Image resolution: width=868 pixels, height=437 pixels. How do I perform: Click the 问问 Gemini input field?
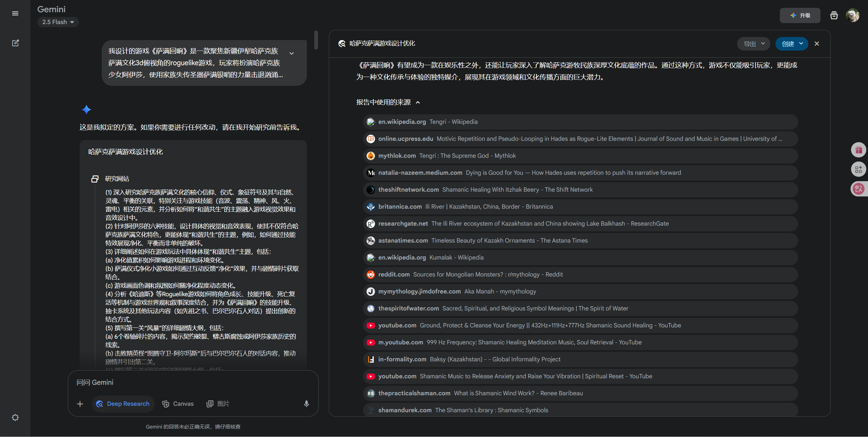click(193, 382)
